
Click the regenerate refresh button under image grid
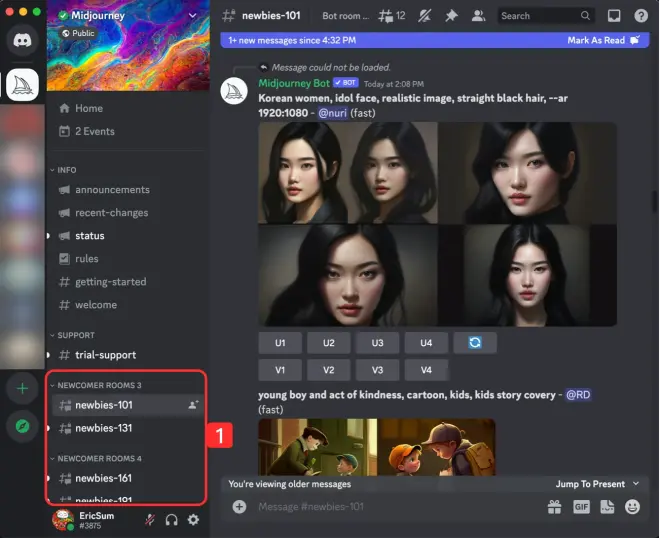point(475,343)
